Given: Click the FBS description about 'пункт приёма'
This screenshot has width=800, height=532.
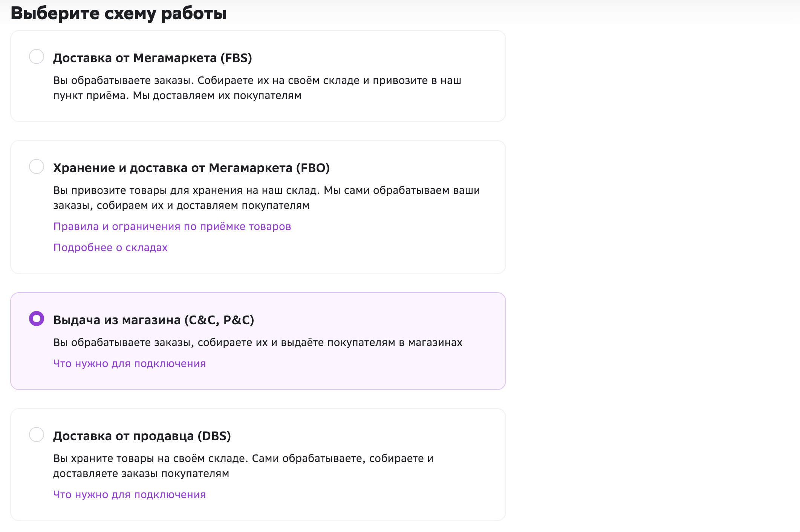Looking at the screenshot, I should 257,88.
